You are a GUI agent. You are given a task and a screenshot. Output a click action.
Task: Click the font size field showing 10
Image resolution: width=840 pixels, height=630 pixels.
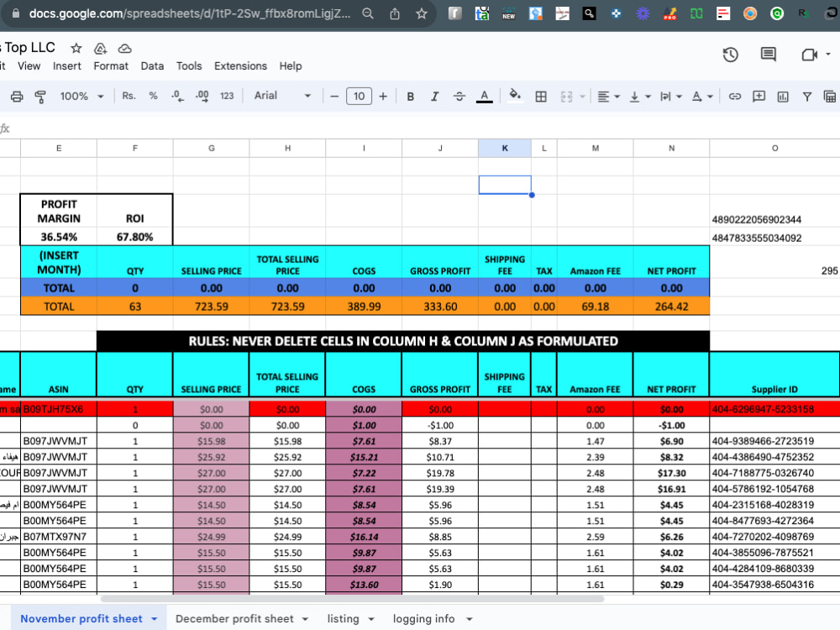(x=359, y=97)
